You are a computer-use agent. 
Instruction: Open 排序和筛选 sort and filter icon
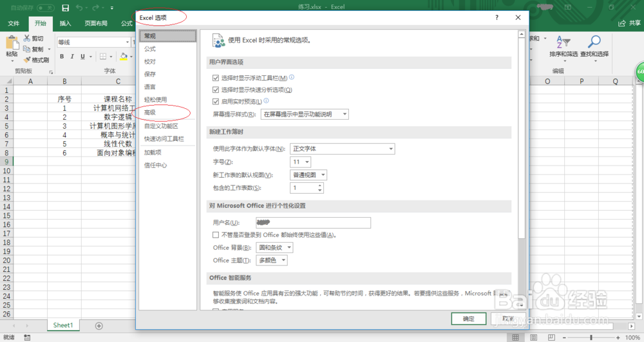pyautogui.click(x=563, y=42)
